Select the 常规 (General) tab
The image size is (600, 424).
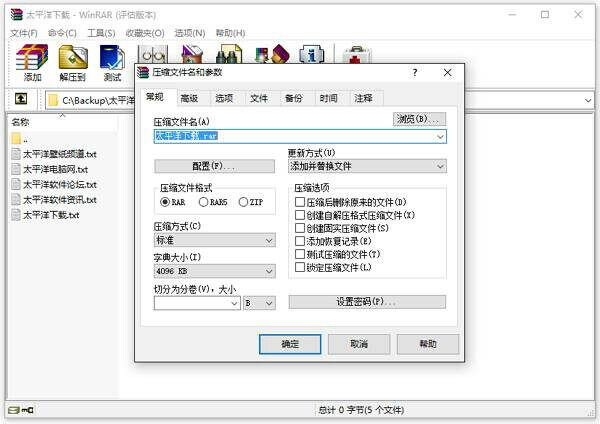click(155, 97)
